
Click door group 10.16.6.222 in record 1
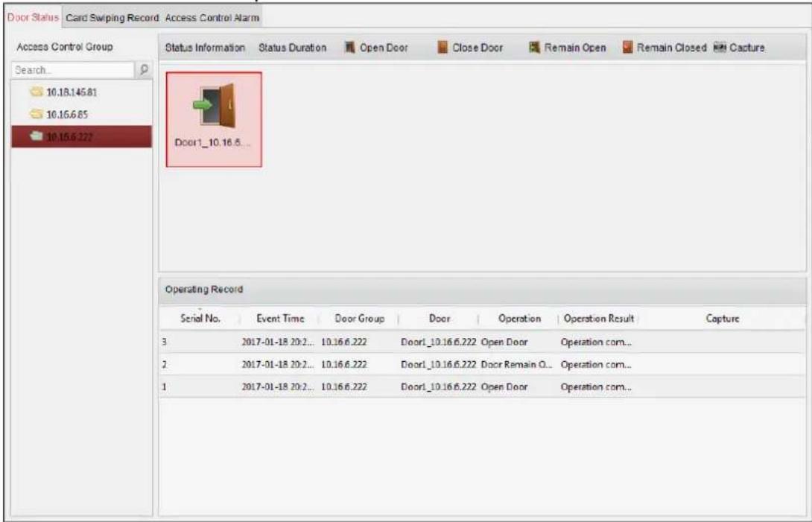pyautogui.click(x=344, y=386)
